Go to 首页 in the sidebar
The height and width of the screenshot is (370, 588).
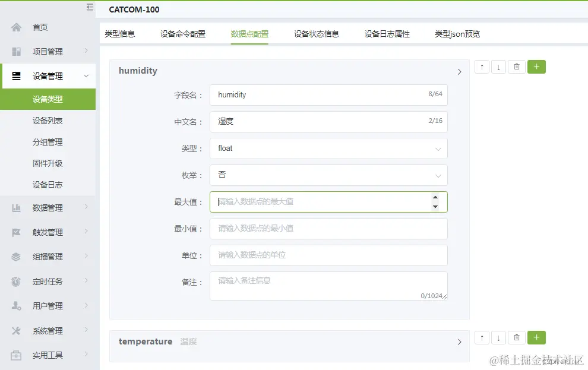(40, 27)
